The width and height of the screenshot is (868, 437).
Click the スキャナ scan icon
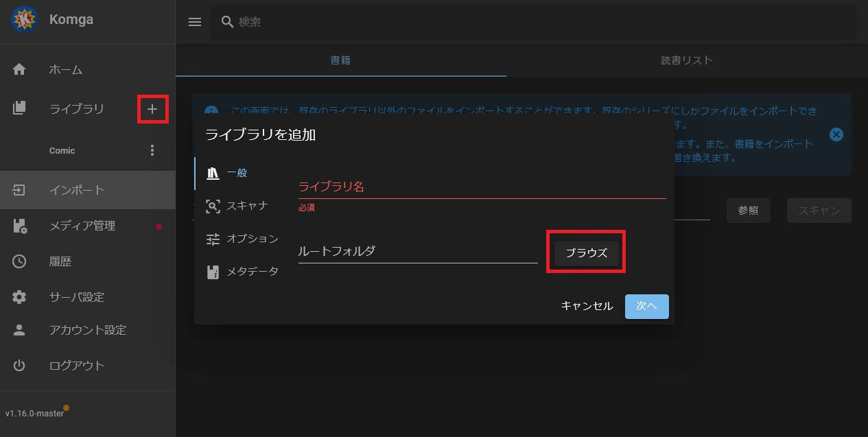[x=213, y=206]
